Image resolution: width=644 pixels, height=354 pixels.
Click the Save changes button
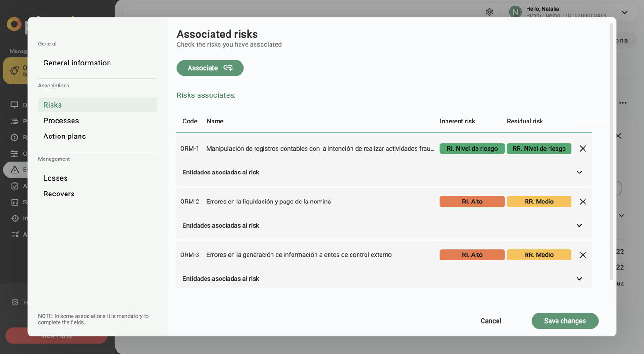(x=565, y=321)
